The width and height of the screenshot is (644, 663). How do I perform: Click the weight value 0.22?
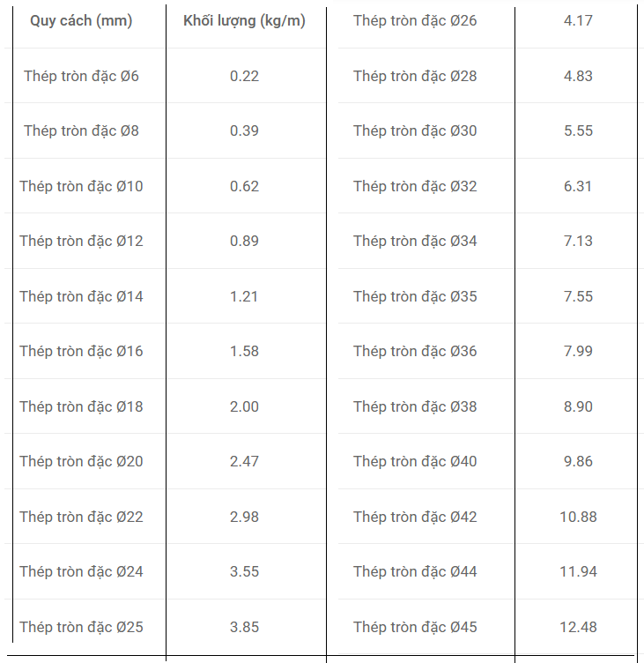click(x=244, y=76)
